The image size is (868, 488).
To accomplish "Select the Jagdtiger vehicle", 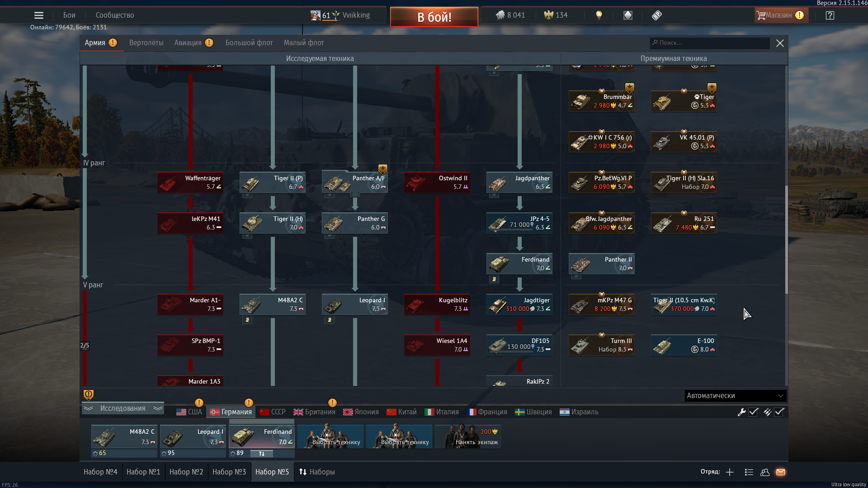I will (519, 305).
